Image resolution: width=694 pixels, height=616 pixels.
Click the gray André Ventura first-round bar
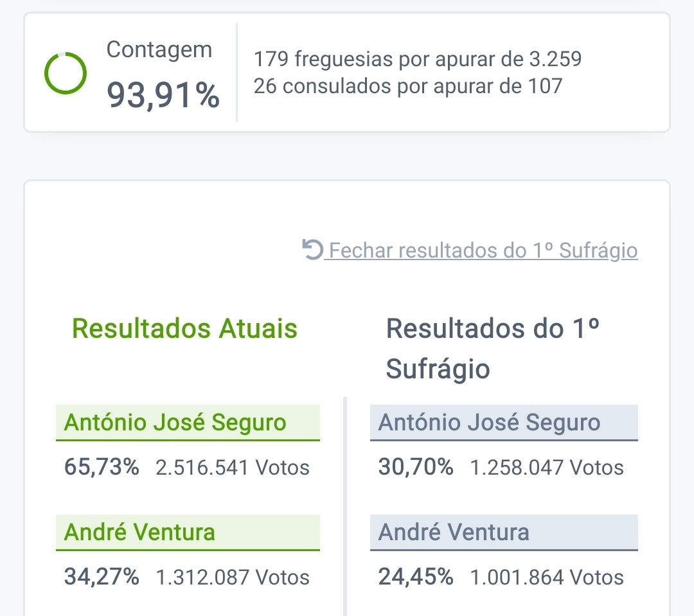click(504, 532)
